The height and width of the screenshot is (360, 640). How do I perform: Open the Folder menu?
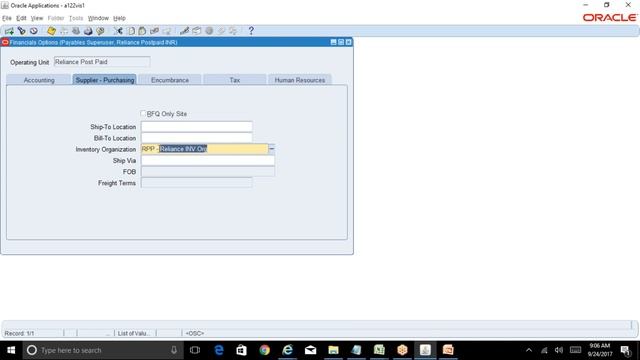(56, 18)
